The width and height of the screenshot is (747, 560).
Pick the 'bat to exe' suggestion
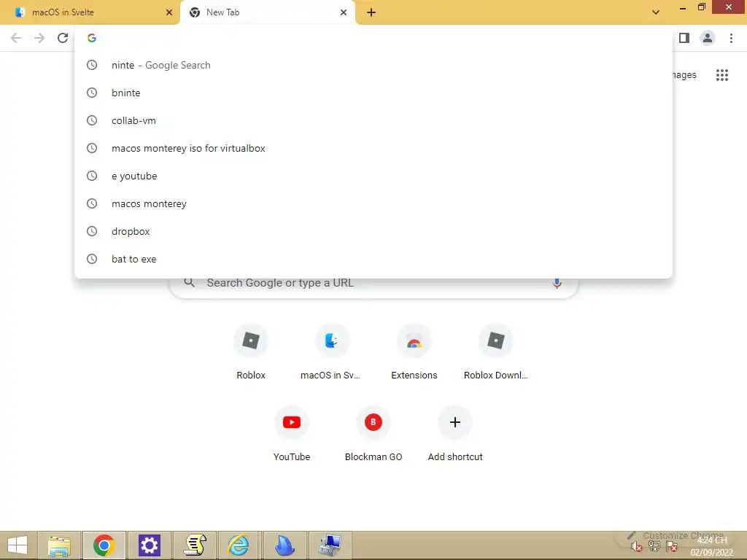click(373, 259)
